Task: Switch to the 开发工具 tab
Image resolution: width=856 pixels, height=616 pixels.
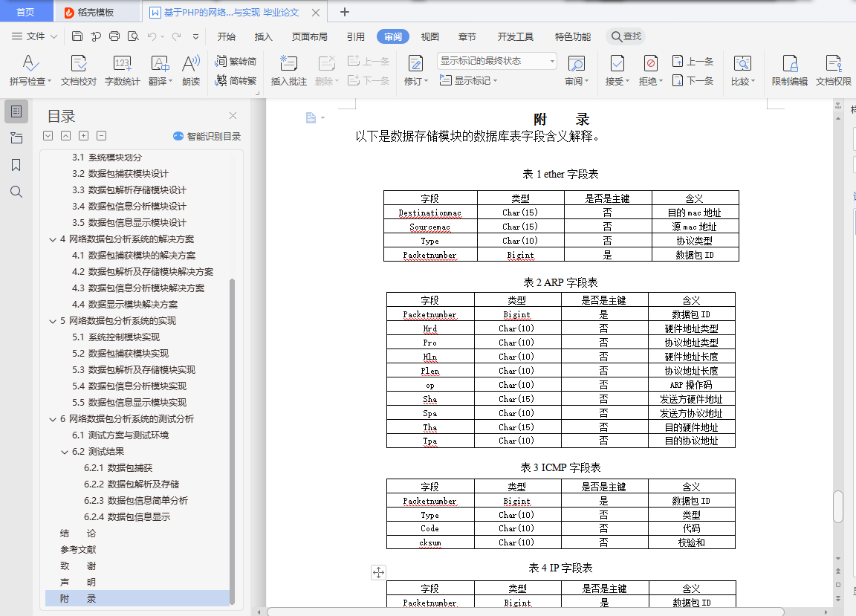Action: click(x=516, y=36)
